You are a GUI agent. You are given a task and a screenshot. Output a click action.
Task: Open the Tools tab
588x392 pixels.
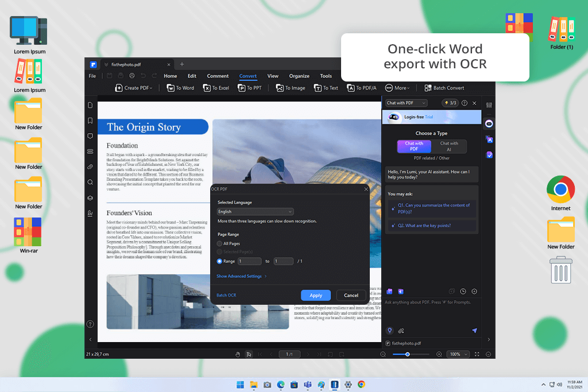(326, 76)
